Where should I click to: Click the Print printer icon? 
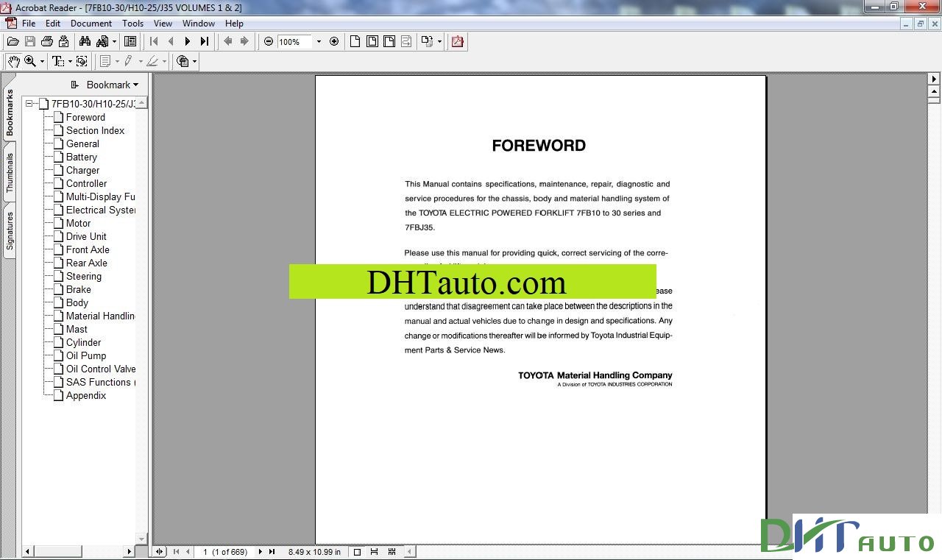click(47, 41)
